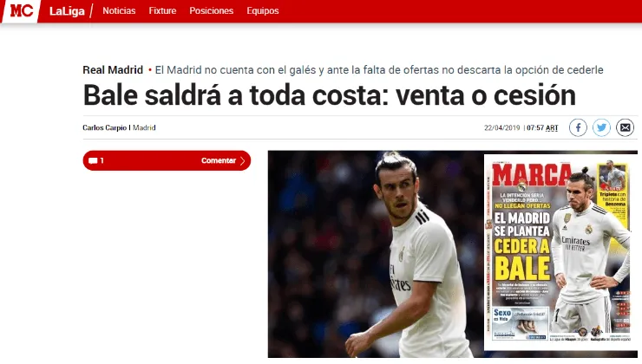Click the headline Bale saldrá a toda costa
The image size is (642, 364).
[329, 95]
